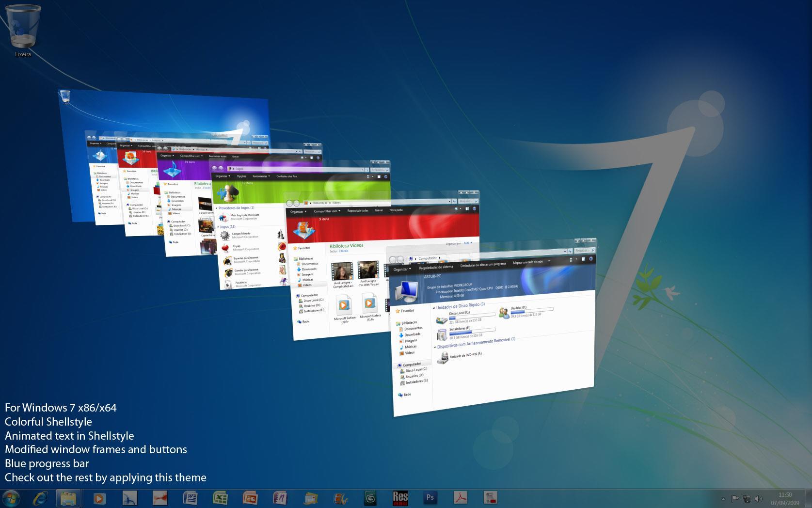The width and height of the screenshot is (812, 508).
Task: Select the Copas game in Jogos window
Action: tap(240, 248)
